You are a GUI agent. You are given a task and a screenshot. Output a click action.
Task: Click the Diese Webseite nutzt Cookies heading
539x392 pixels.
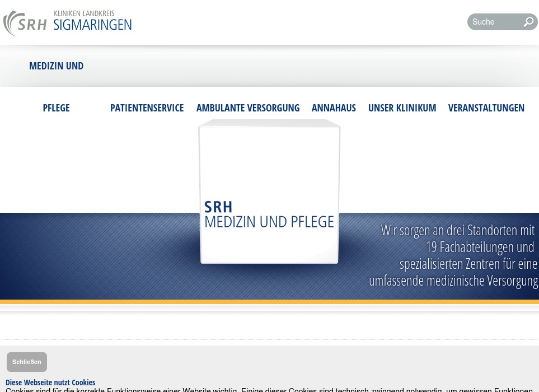(x=50, y=382)
